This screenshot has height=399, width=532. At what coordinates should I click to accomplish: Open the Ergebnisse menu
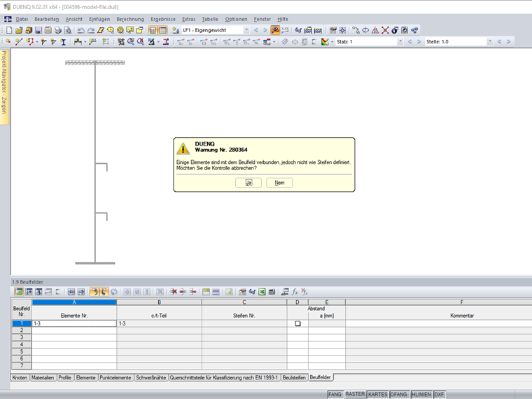(x=163, y=20)
